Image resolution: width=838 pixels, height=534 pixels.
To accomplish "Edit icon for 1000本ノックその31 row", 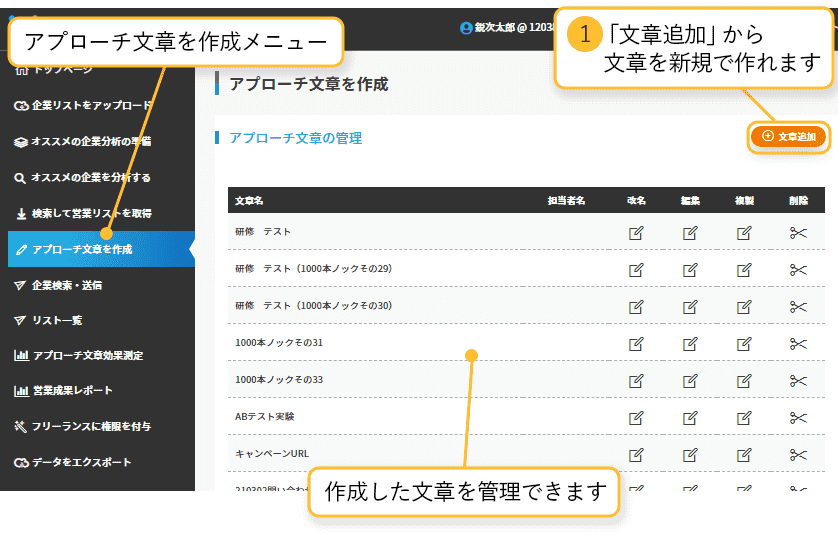I will click(x=690, y=344).
